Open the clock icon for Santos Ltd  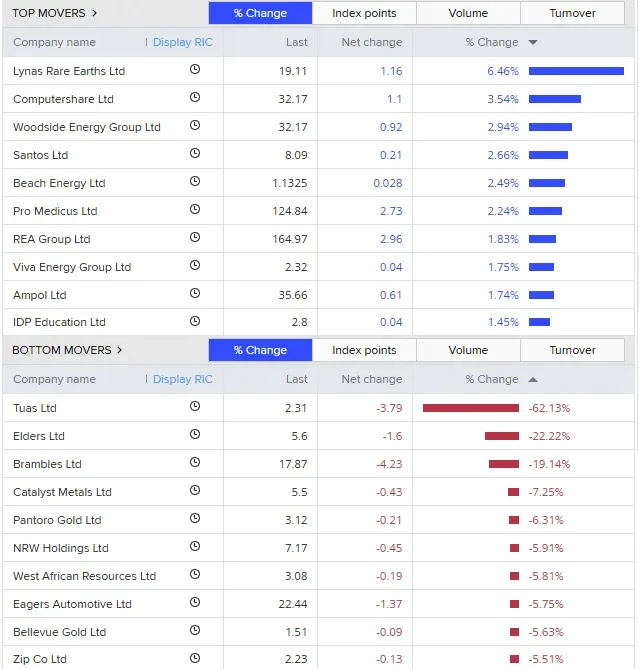(195, 153)
